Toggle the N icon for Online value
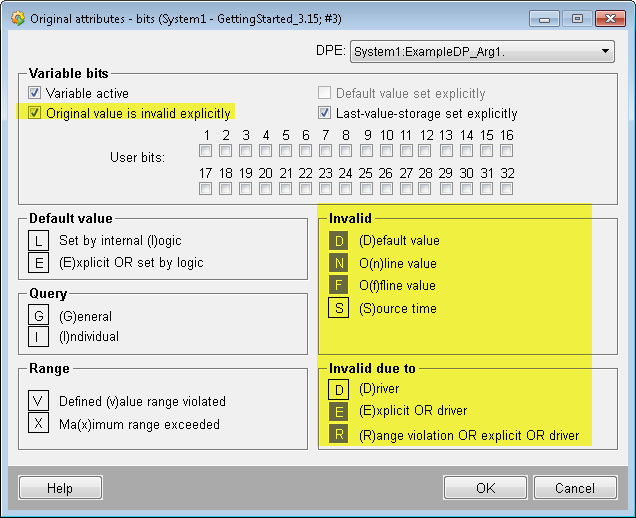This screenshot has height=518, width=636. pos(339,263)
